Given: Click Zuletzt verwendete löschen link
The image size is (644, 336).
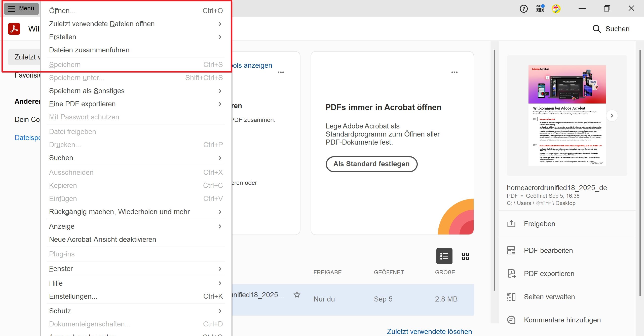Looking at the screenshot, I should click(429, 331).
